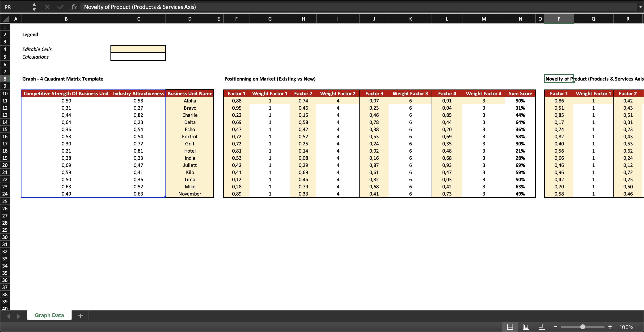Click the Hotel row's Industry Attractiveness 0,81
644x332 pixels.
[138, 151]
